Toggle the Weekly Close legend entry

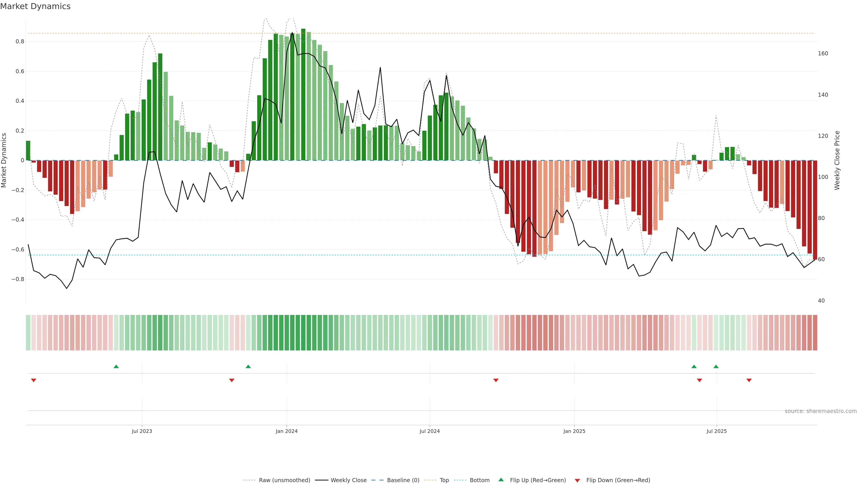[x=348, y=480]
